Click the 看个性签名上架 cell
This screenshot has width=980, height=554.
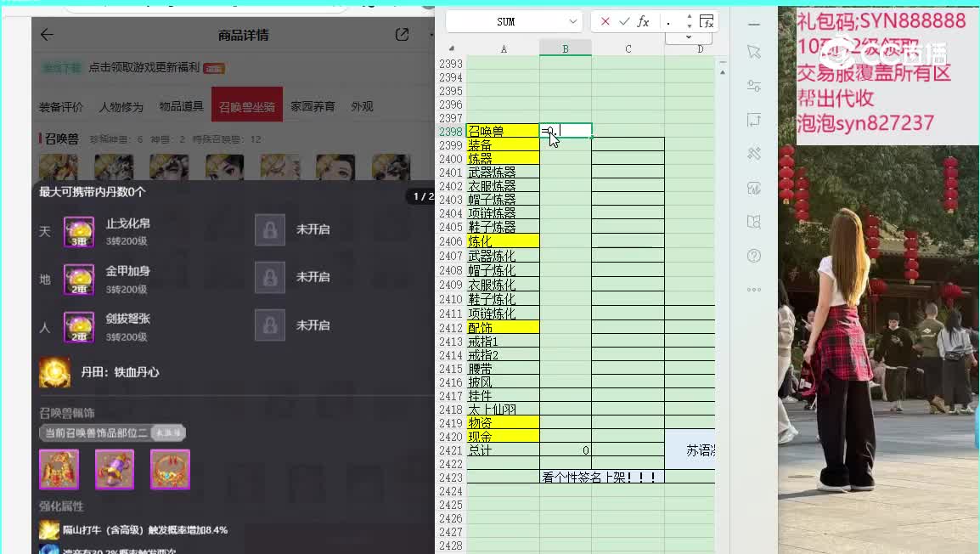pos(601,477)
